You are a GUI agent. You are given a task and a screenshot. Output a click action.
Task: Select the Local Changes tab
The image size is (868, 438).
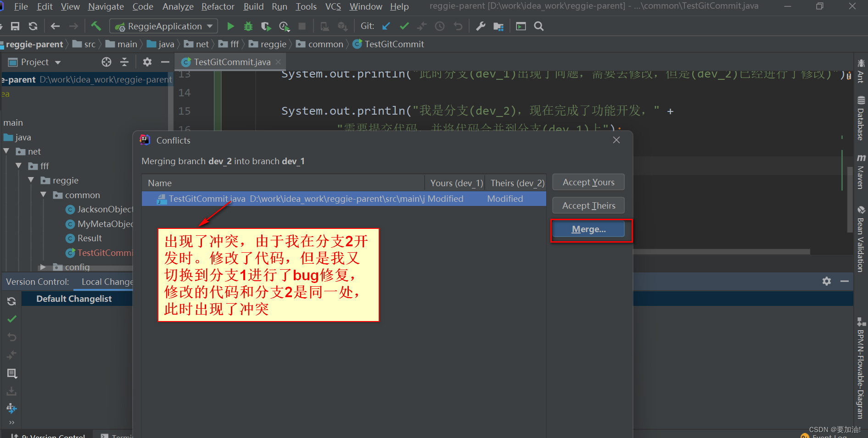click(x=107, y=282)
